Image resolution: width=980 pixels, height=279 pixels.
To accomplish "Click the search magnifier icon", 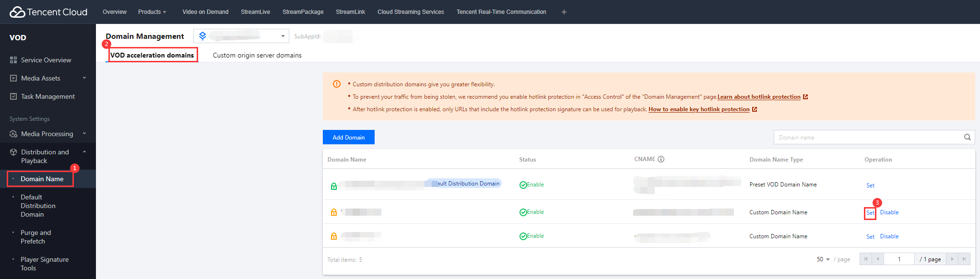I will (x=967, y=137).
